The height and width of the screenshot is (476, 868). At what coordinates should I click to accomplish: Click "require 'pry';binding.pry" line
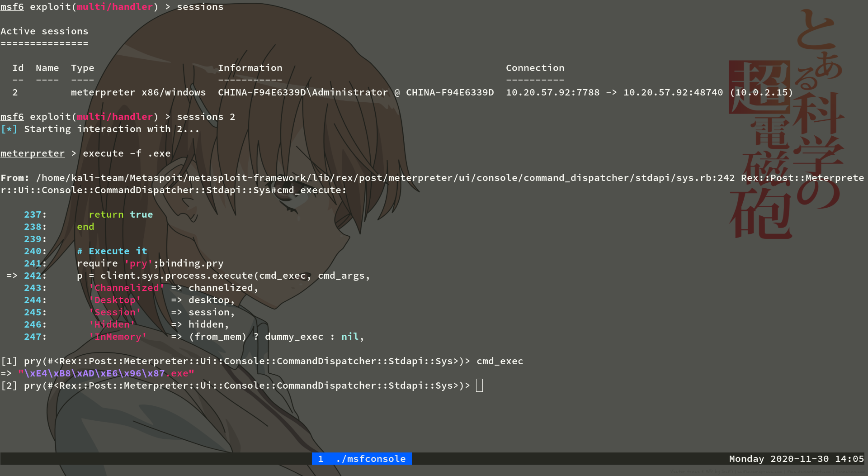(150, 263)
